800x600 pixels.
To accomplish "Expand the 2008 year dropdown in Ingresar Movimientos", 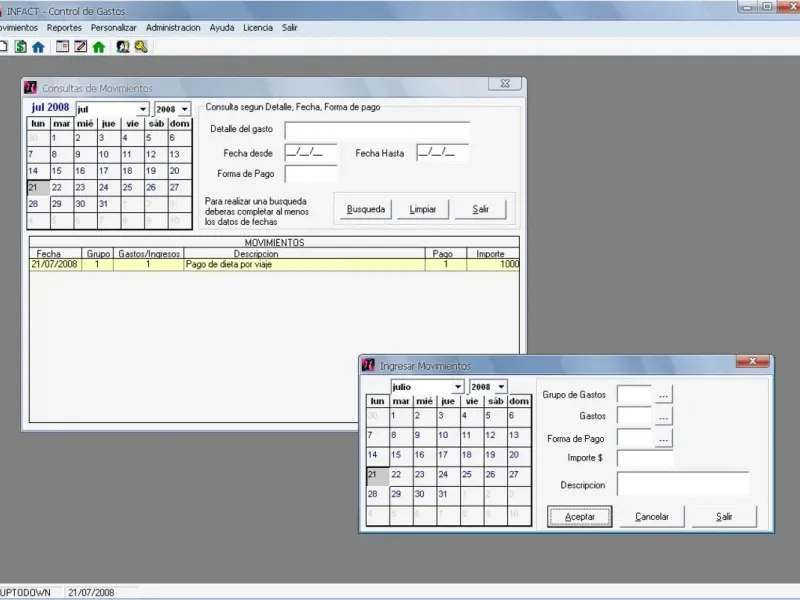I will [x=501, y=387].
